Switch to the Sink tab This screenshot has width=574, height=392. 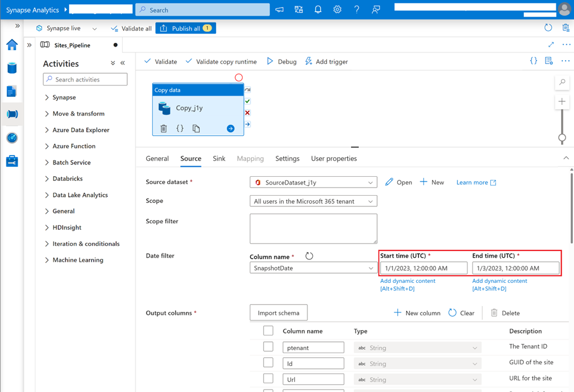point(219,159)
